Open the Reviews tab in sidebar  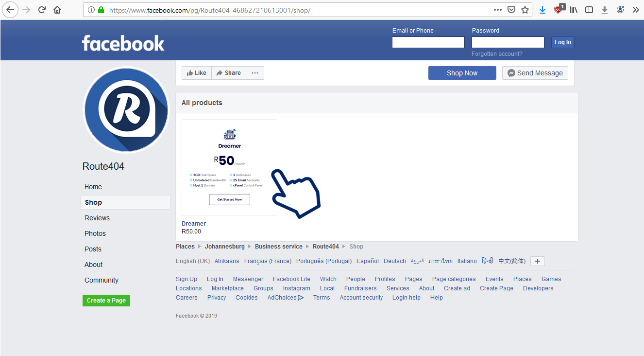tap(97, 218)
